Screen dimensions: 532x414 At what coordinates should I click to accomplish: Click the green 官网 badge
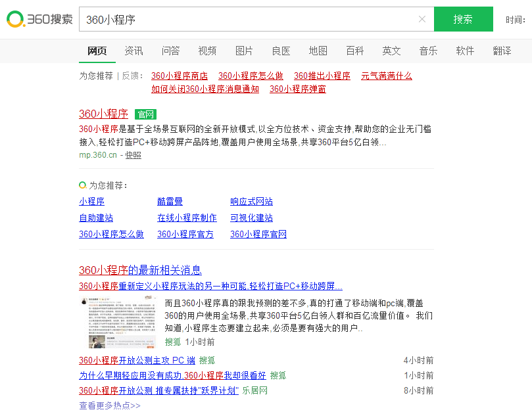point(145,114)
